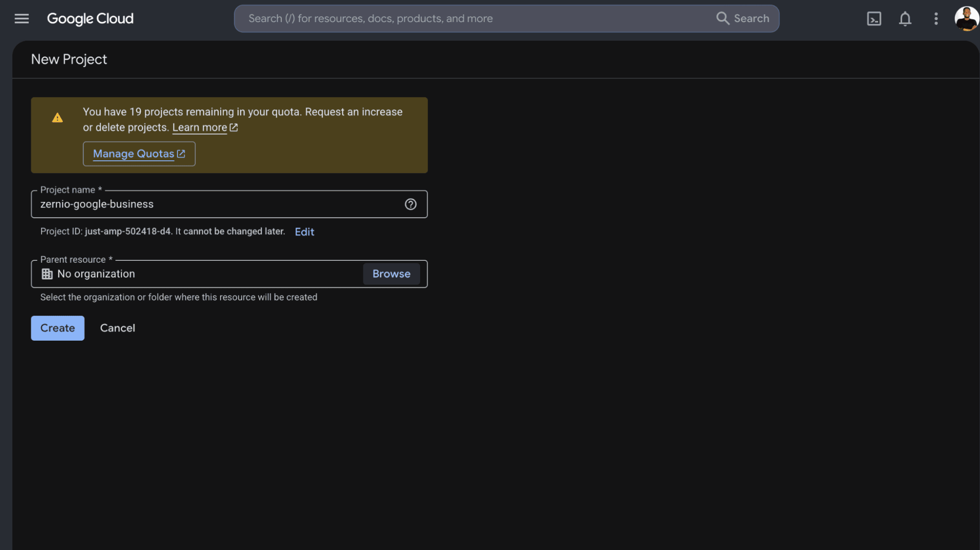Click the yellow warning triangle icon
Screen dimensions: 980x550
[x=57, y=118]
